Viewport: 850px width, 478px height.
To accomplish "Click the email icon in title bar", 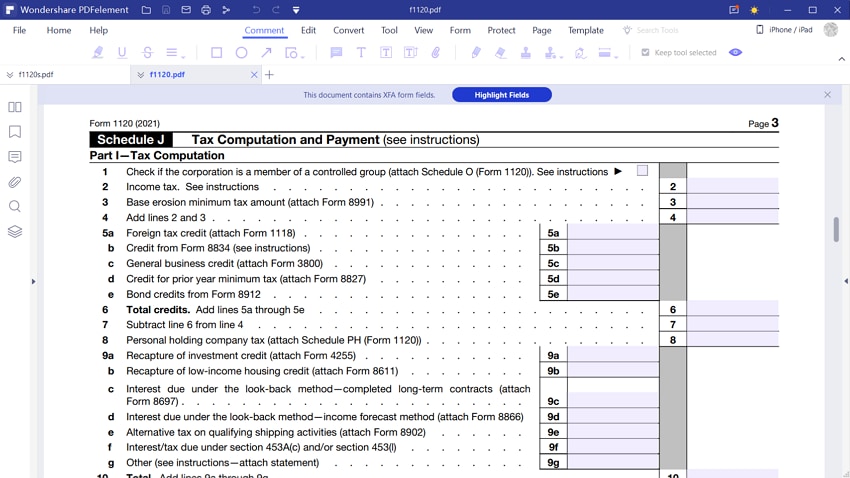I will click(186, 10).
